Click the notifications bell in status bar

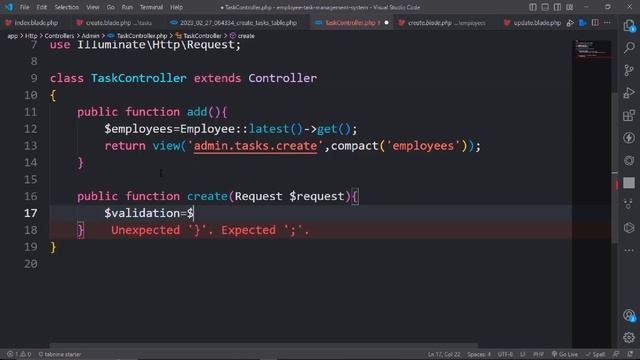tap(631, 354)
